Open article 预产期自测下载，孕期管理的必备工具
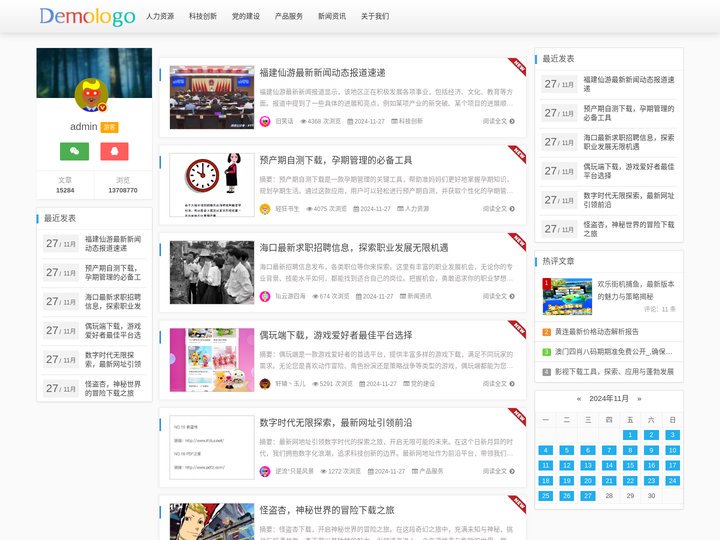Image resolution: width=720 pixels, height=540 pixels. pos(336,160)
